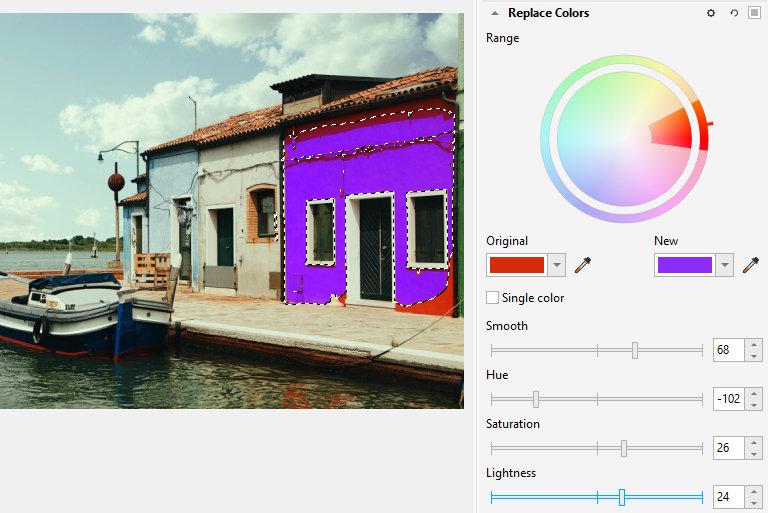Toggle the Replace Colors preview square icon
The width and height of the screenshot is (768, 513).
tap(754, 13)
